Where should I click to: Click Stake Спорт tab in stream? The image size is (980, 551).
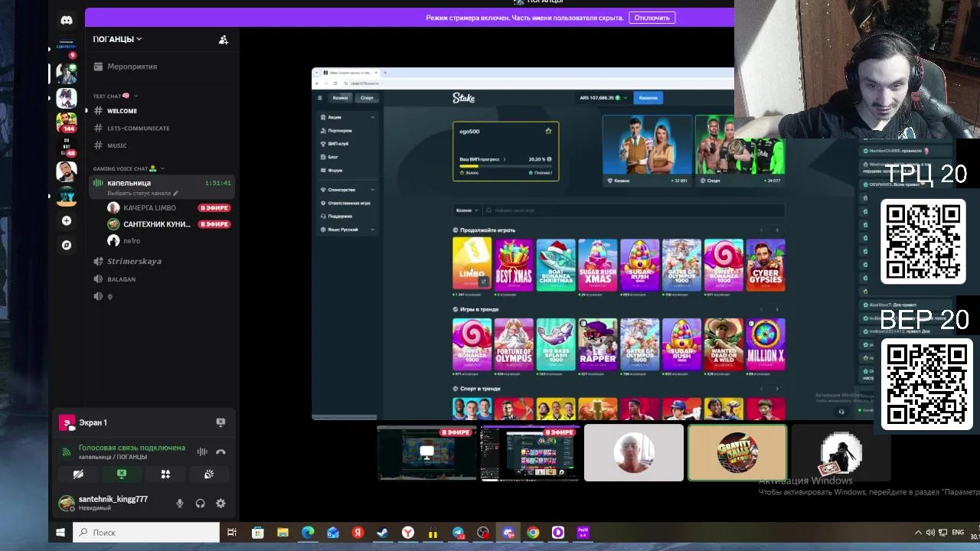[x=367, y=98]
